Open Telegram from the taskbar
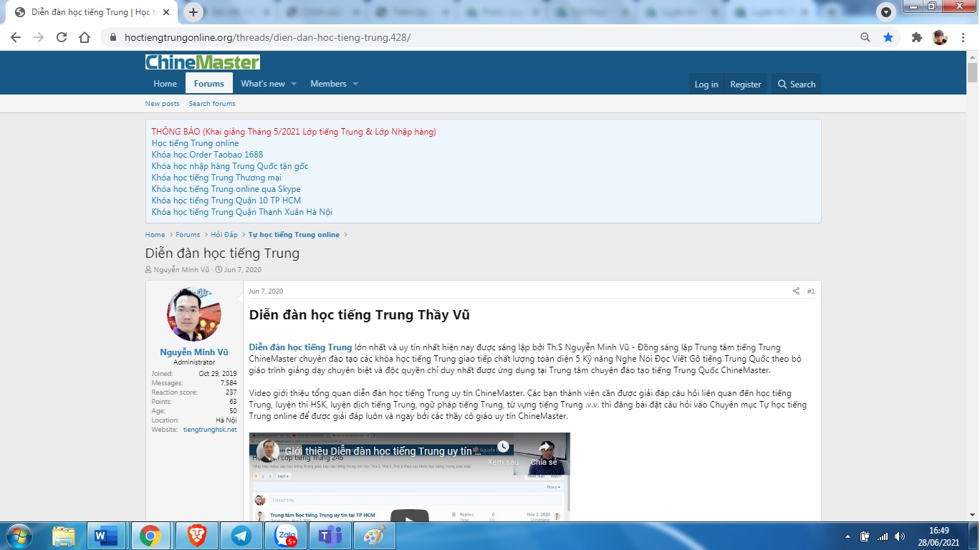 coord(241,536)
